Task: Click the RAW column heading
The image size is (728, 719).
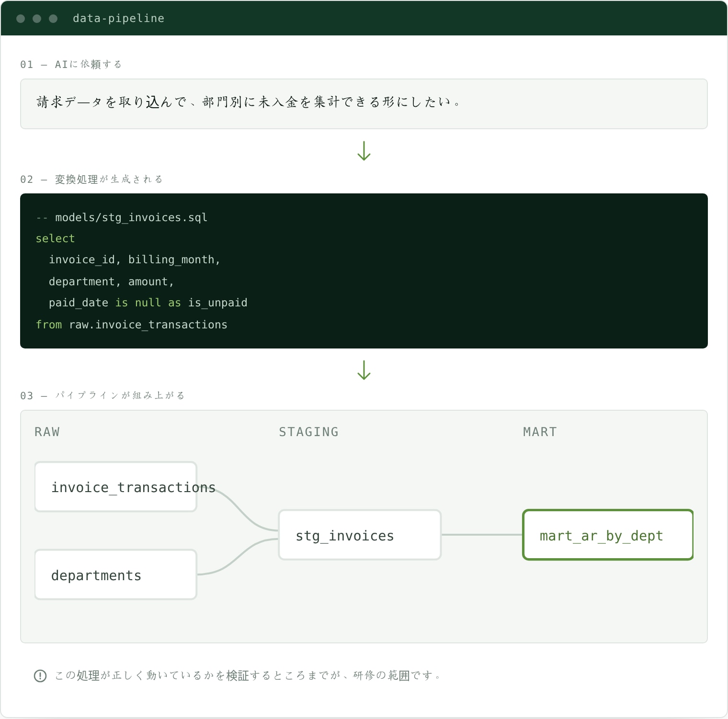Action: click(x=47, y=432)
